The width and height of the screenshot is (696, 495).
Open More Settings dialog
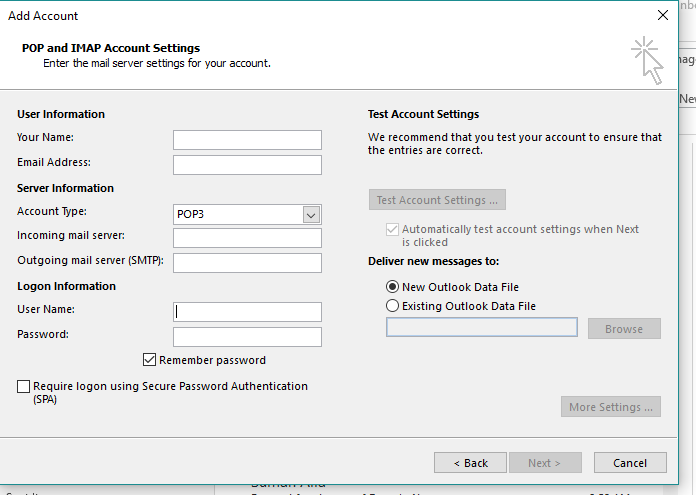pos(611,407)
